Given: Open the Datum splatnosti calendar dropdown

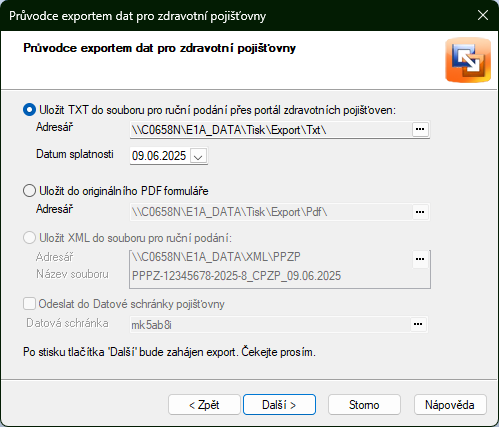Looking at the screenshot, I should [x=198, y=156].
